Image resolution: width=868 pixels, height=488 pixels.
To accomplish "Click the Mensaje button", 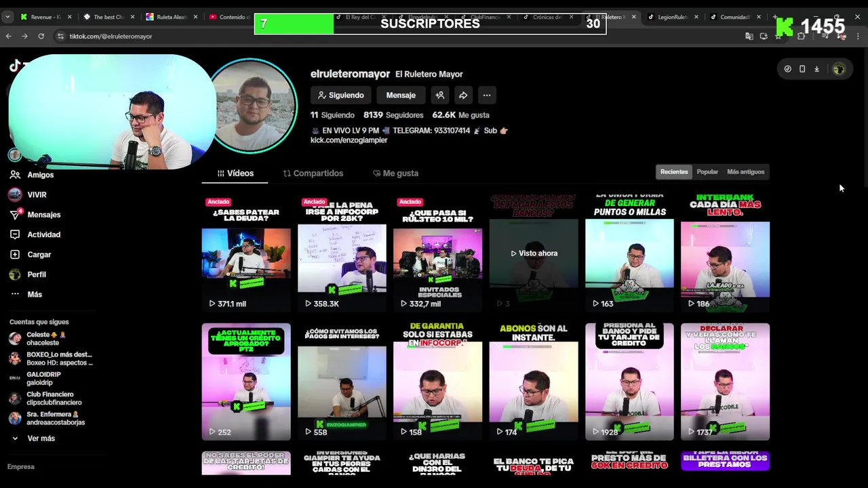I will coord(401,96).
